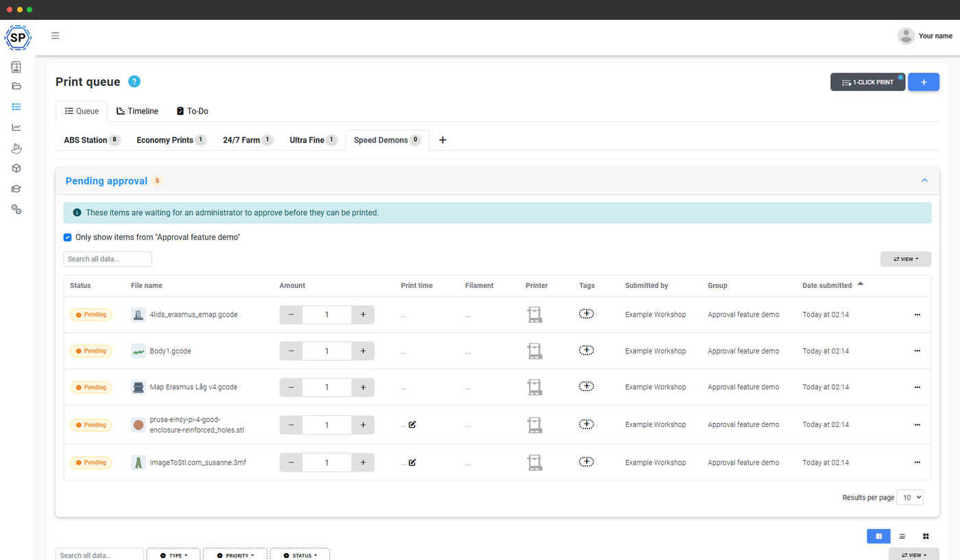The height and width of the screenshot is (560, 960).
Task: Add a new queue group with plus
Action: coord(442,140)
